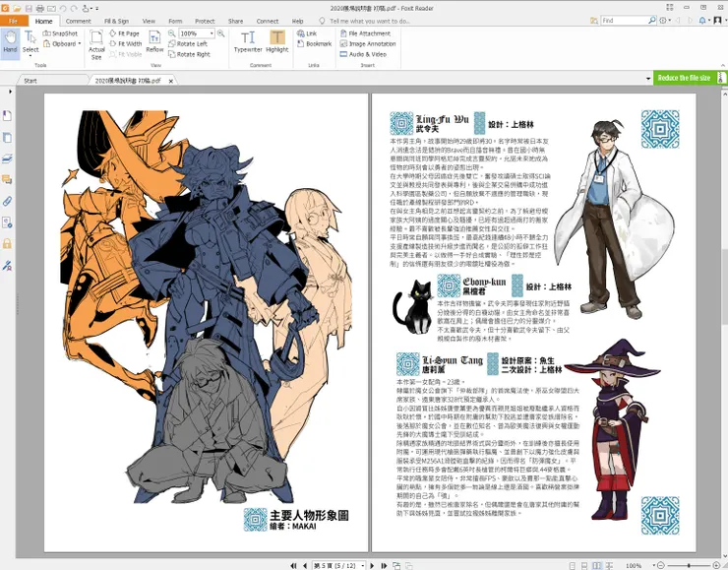Open the Comments side panel

(x=7, y=180)
